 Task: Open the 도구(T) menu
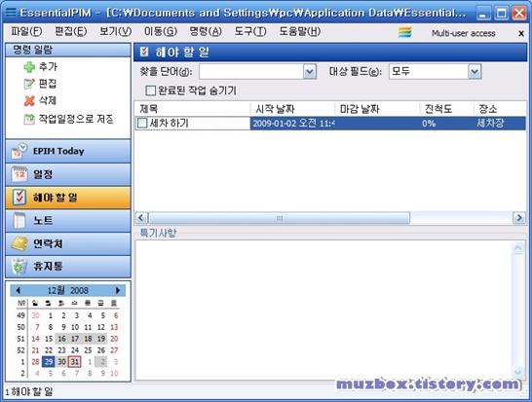point(250,32)
